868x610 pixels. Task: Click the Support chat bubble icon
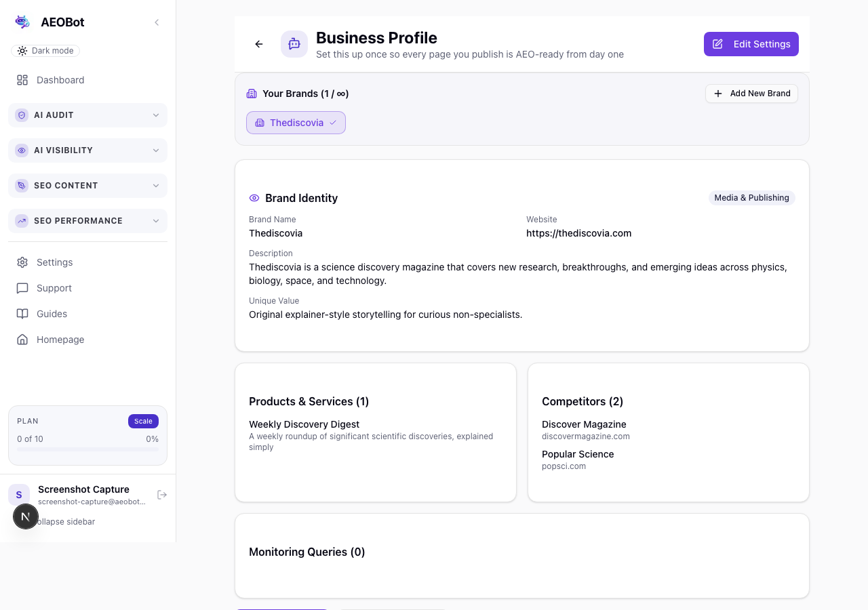coord(22,288)
